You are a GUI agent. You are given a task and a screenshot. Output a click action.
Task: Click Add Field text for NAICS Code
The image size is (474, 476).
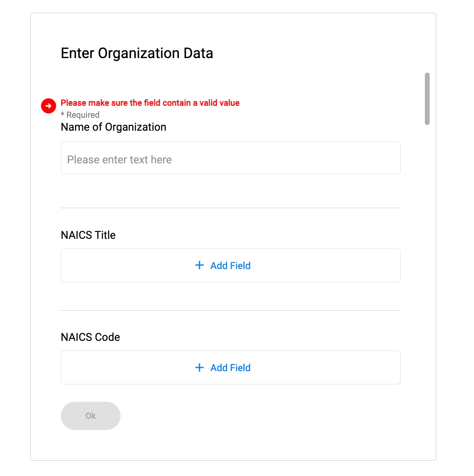[230, 368]
